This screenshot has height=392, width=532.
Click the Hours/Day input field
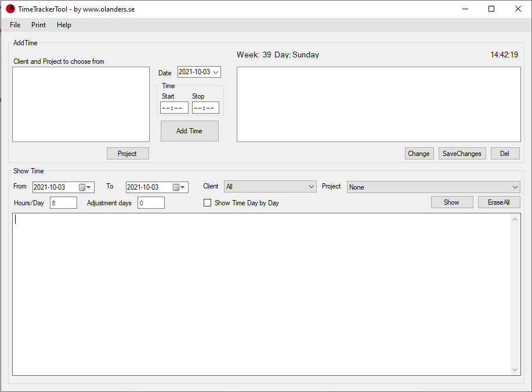pyautogui.click(x=63, y=203)
